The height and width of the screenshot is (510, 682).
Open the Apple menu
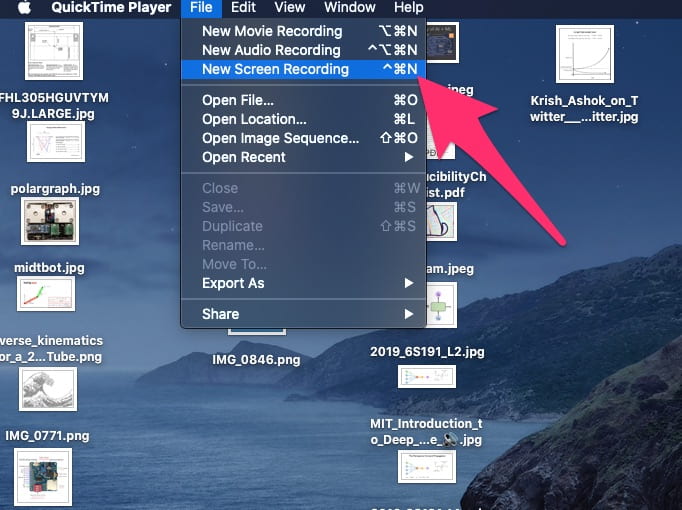coord(24,7)
